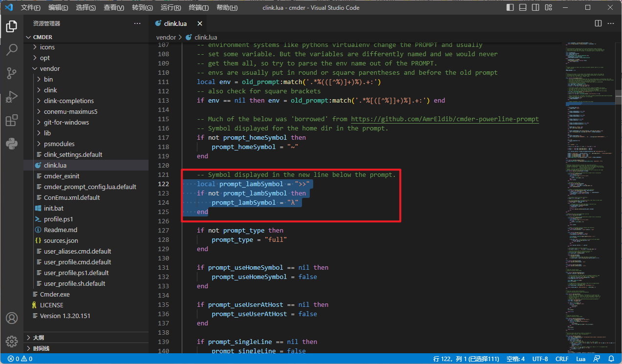Open the Search view in activity bar
Image resolution: width=622 pixels, height=364 pixels.
pos(12,50)
